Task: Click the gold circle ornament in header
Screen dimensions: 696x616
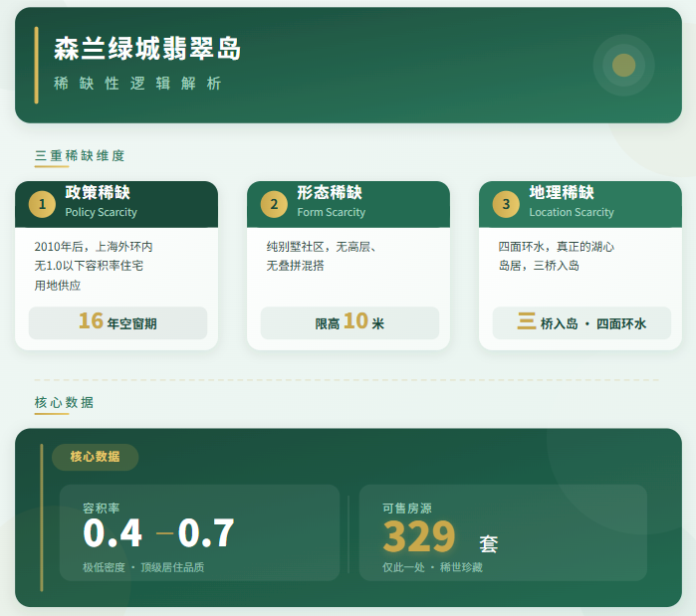Action: coord(623,66)
